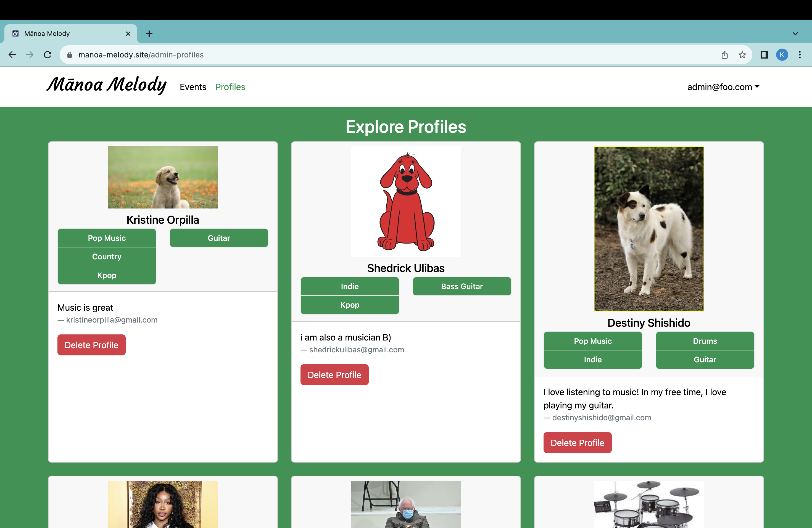Click Shedrick Ulibas's red dog picture
The height and width of the screenshot is (528, 812).
coord(406,202)
